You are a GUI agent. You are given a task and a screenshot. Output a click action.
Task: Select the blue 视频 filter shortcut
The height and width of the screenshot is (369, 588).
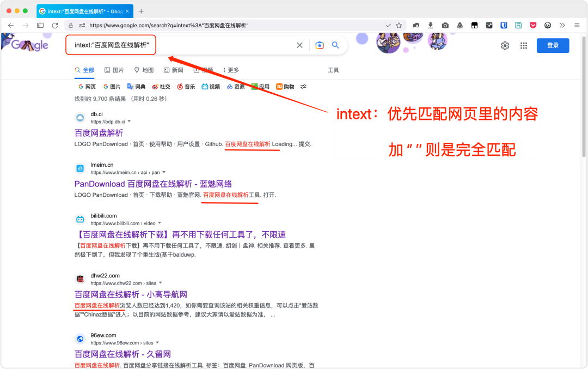211,87
